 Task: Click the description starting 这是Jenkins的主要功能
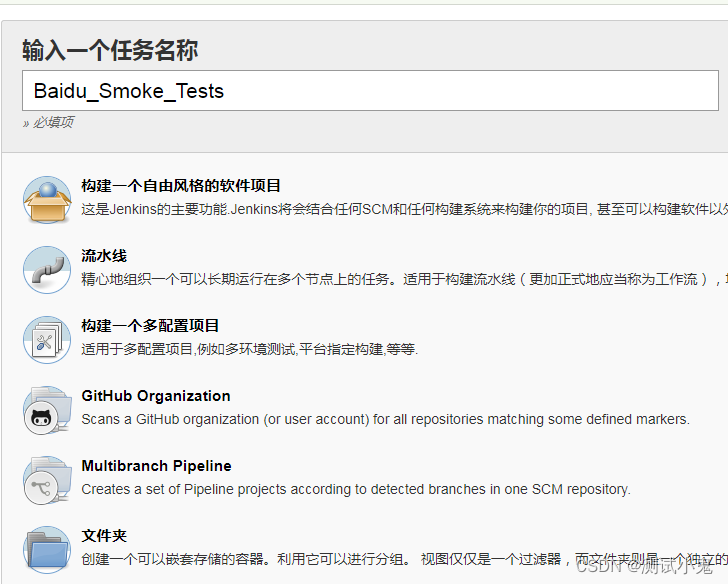(x=404, y=209)
